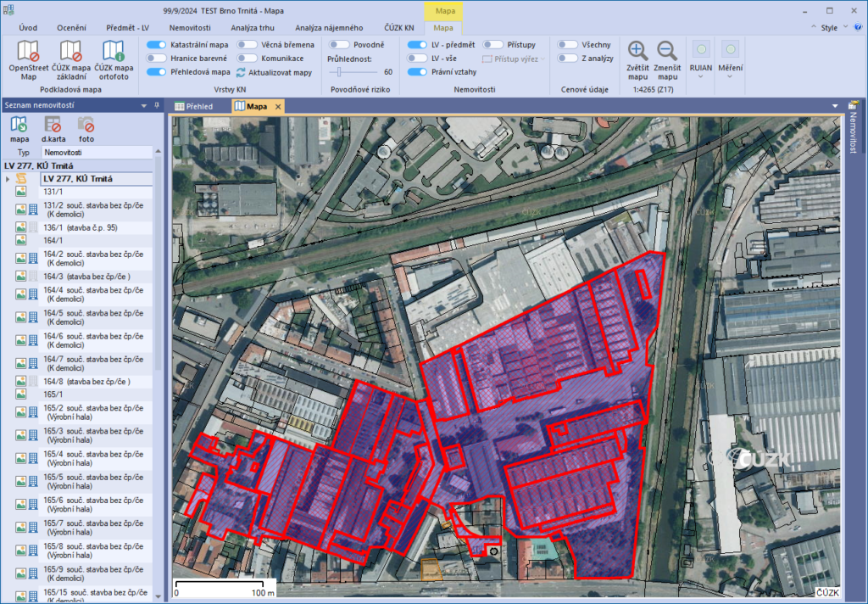The image size is (868, 604).
Task: Click image icon of parcel 131/1
Action: 21,192
